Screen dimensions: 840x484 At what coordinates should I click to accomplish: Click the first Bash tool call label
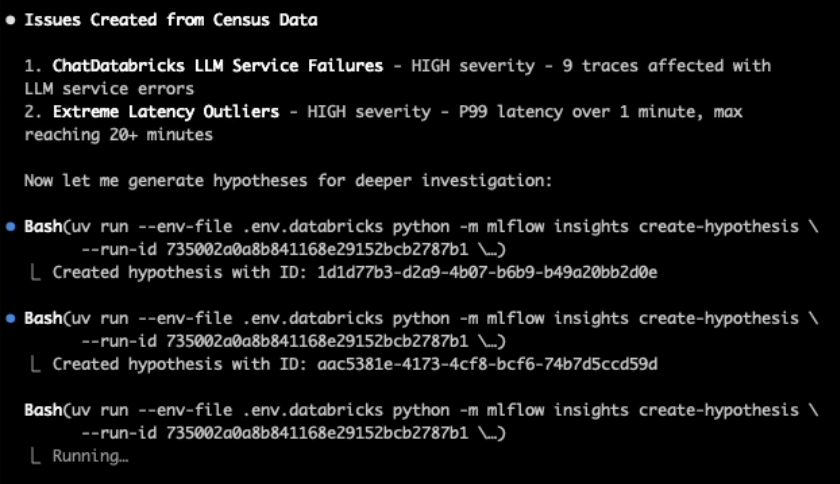[43, 227]
